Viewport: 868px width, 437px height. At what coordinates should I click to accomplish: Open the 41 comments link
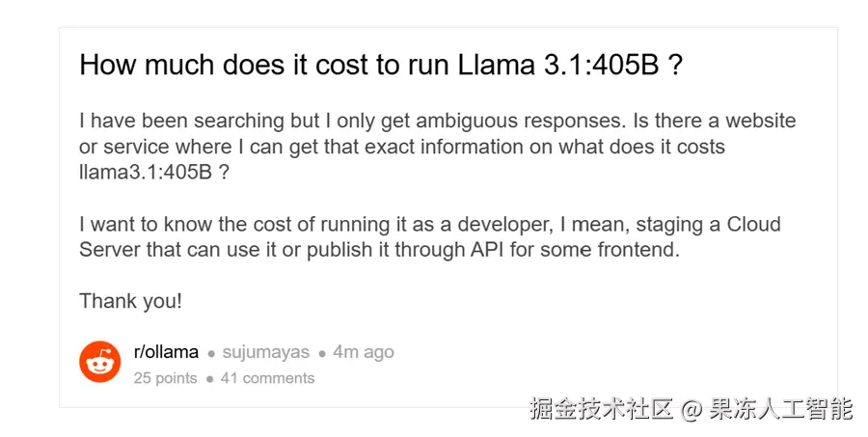[x=267, y=378]
